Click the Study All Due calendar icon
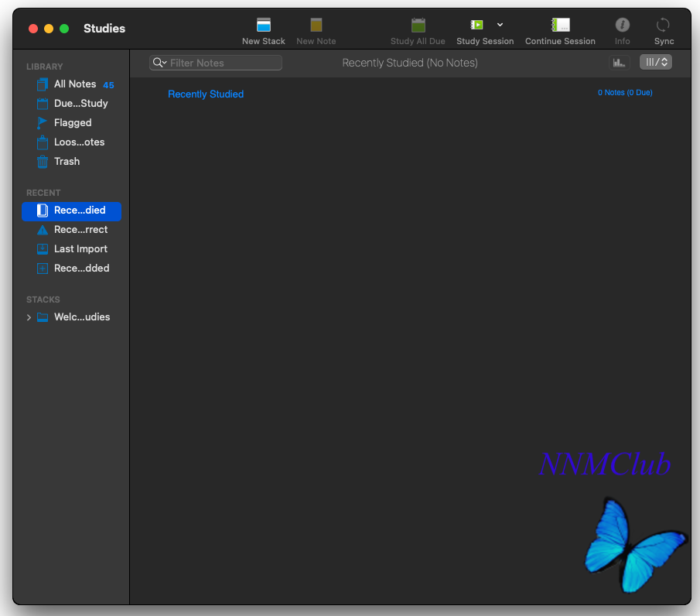 pos(418,25)
